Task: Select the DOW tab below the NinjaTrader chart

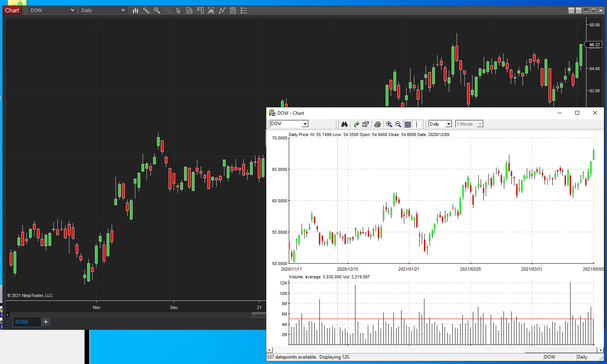Action: pos(27,322)
